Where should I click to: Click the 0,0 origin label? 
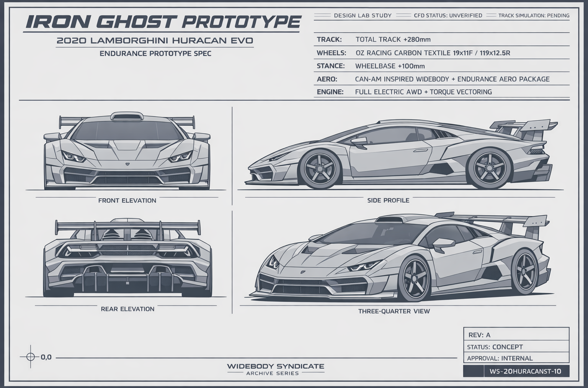pos(46,357)
